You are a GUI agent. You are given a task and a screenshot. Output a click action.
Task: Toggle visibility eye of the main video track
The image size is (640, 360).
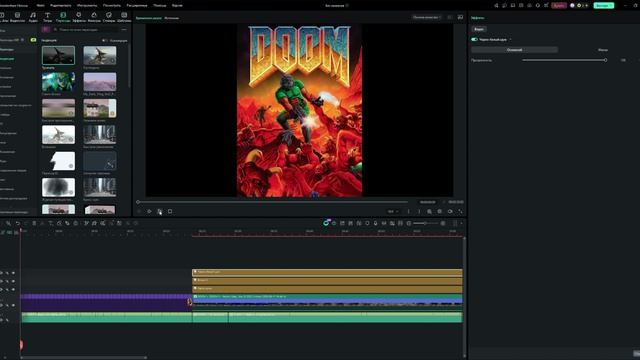(13, 305)
